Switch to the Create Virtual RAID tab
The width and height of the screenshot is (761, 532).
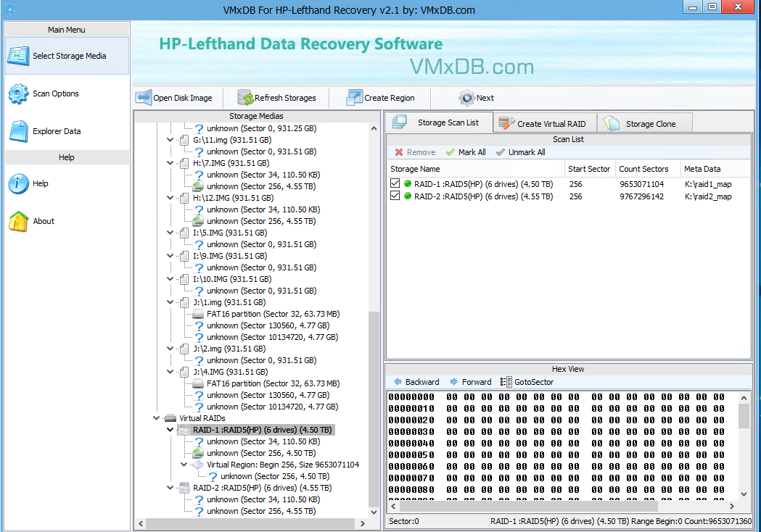(545, 124)
